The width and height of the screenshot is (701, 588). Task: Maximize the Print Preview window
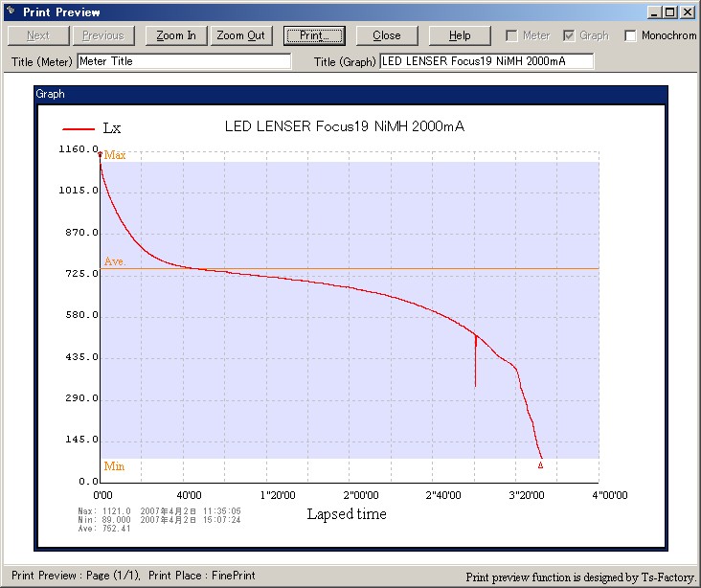tap(670, 12)
